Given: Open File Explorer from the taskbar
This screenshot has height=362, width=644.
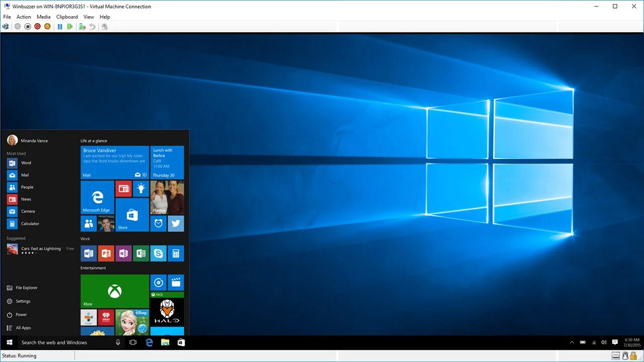Looking at the screenshot, I should (165, 342).
